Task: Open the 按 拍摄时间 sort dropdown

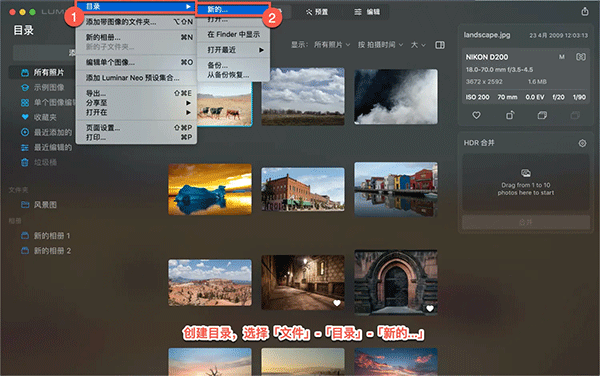Action: pos(381,45)
